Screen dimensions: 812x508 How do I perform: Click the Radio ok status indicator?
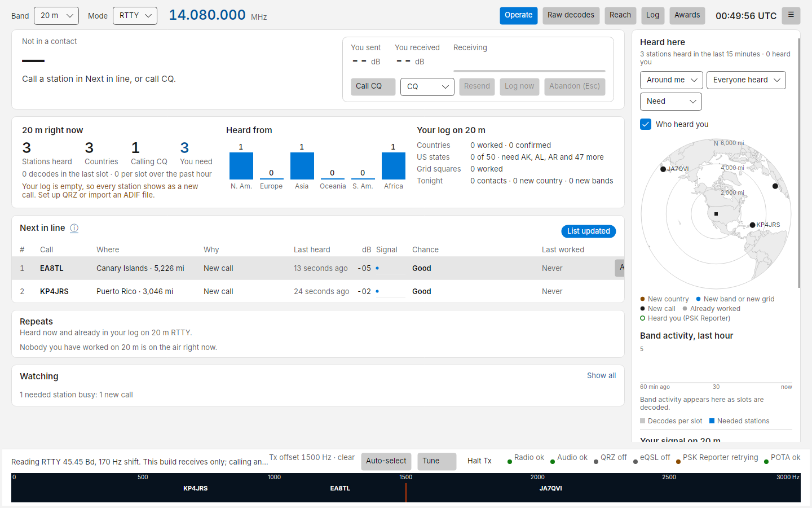click(526, 458)
